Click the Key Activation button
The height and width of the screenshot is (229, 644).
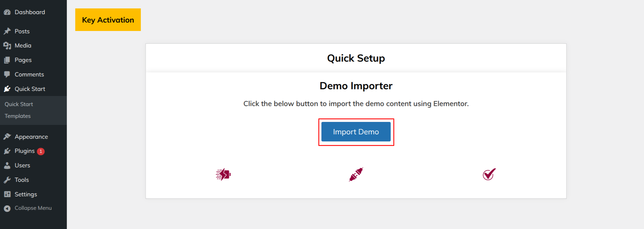point(108,20)
